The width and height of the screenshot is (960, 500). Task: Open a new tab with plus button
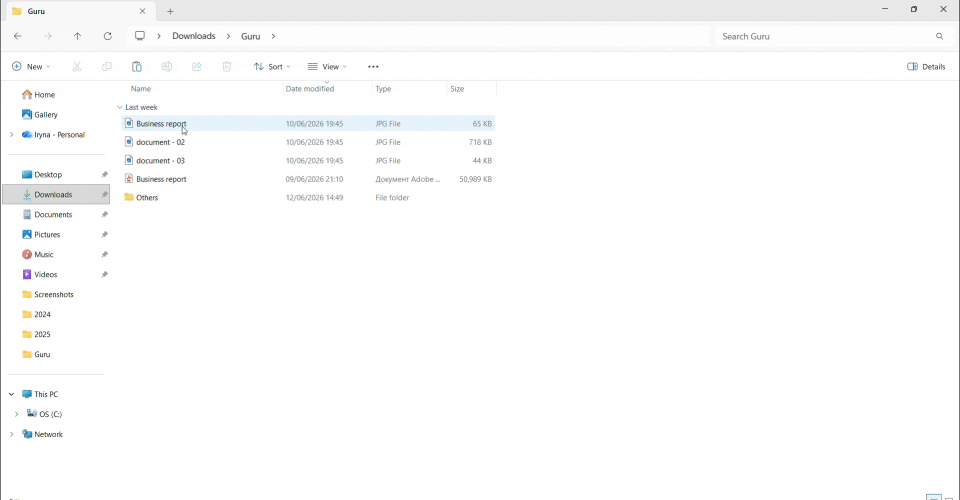[170, 11]
